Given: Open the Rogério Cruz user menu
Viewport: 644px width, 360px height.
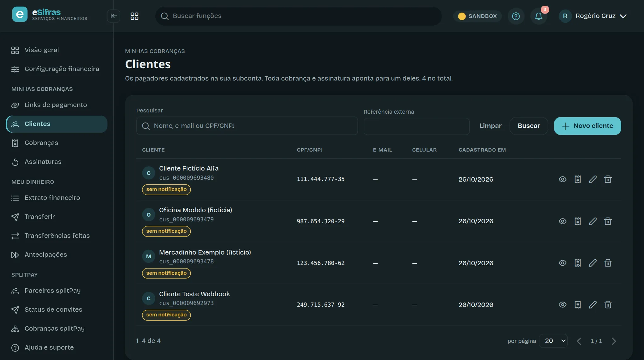Looking at the screenshot, I should 593,16.
